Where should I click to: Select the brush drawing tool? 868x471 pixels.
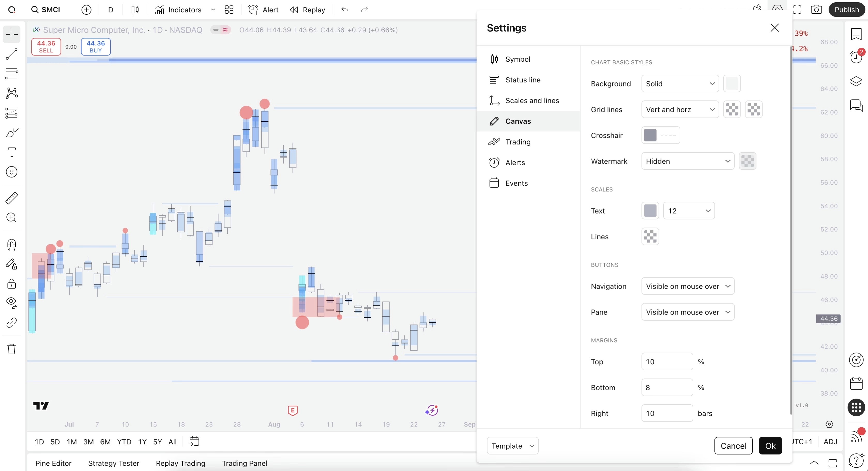(x=11, y=133)
